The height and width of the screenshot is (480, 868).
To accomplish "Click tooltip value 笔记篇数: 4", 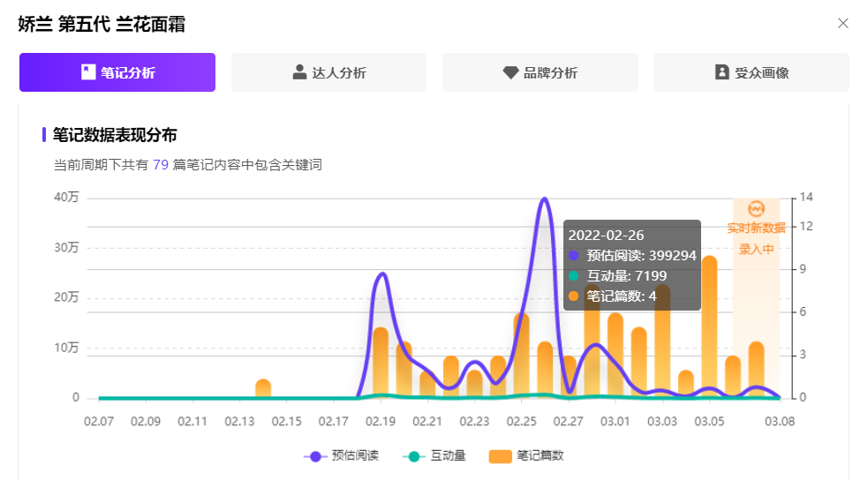I will [612, 296].
